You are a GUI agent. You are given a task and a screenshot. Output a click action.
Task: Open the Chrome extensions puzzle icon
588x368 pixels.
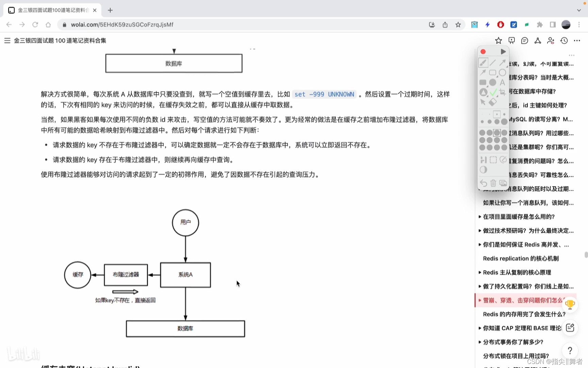coord(540,25)
